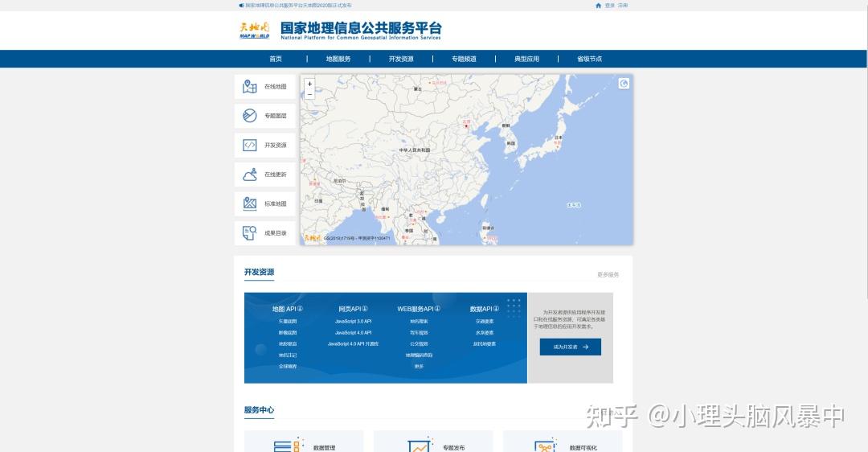Open the 数据管理 service card icon
This screenshot has height=452, width=868.
[289, 445]
